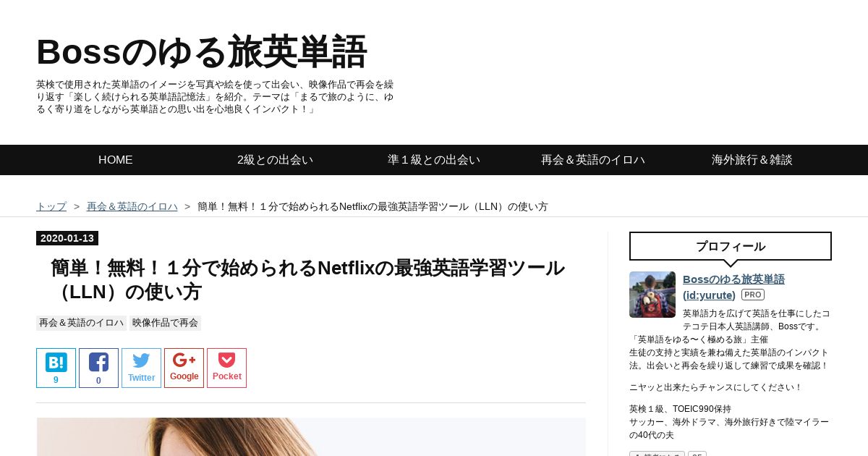Click text ニヤッと出来たらチャンスにしてください！
This screenshot has height=456, width=868.
point(716,387)
